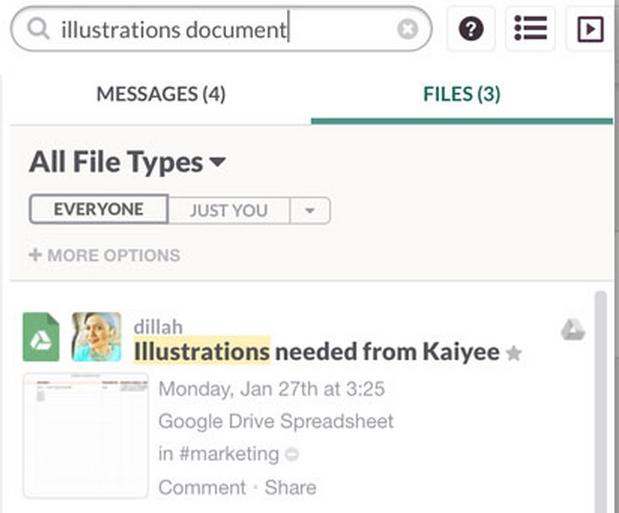Filter results to Just You
Image resolution: width=619 pixels, height=513 pixels.
tap(229, 210)
